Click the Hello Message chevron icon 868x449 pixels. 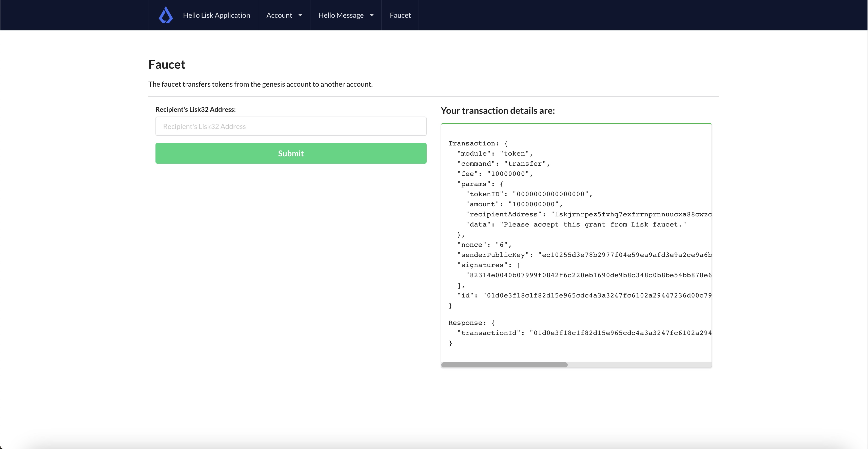pos(372,15)
